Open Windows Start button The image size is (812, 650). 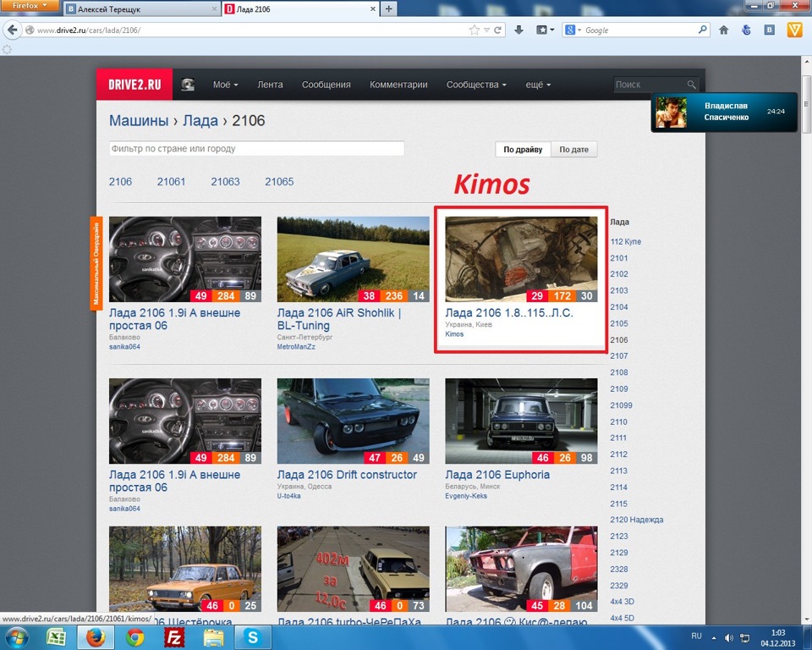[17, 637]
